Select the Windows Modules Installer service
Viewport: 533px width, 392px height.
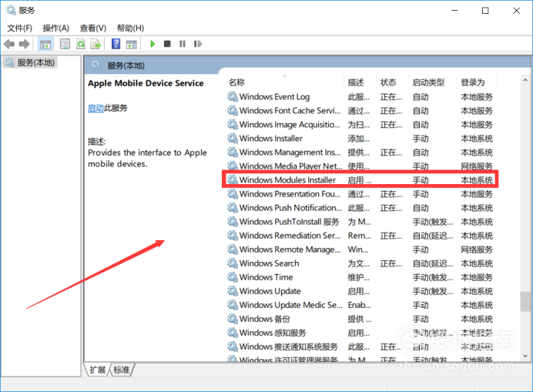point(360,180)
